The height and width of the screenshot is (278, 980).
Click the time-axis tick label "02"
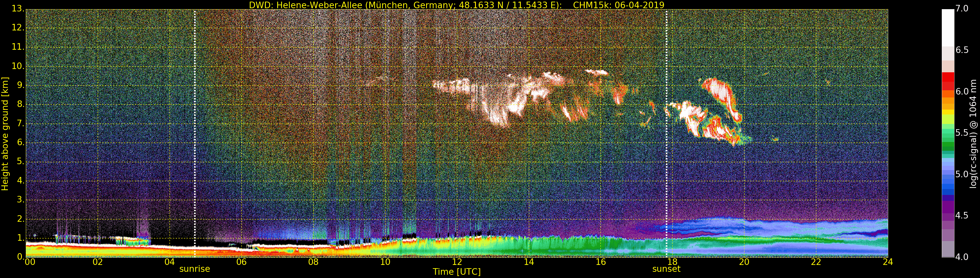click(98, 262)
